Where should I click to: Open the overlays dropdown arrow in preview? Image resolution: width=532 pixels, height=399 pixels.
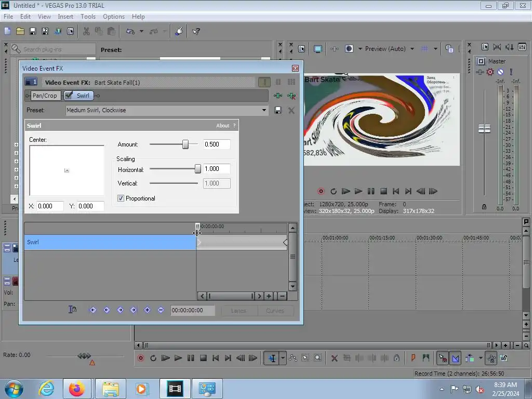click(435, 49)
